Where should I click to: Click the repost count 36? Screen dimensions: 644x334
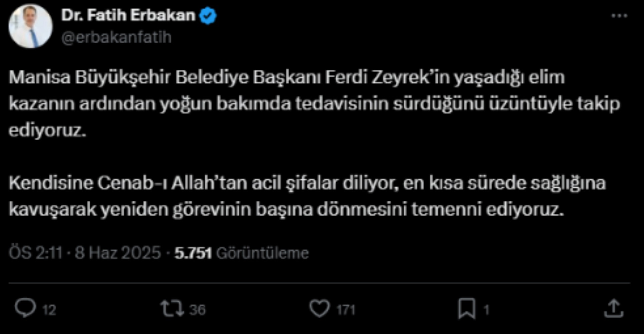click(x=198, y=310)
